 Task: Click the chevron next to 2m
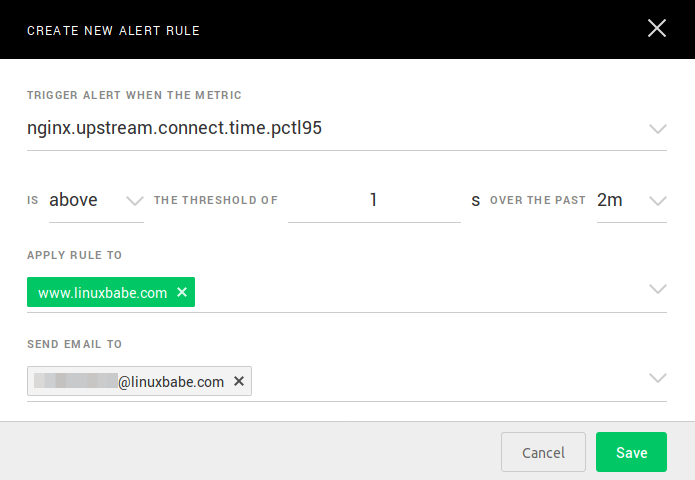tap(657, 200)
